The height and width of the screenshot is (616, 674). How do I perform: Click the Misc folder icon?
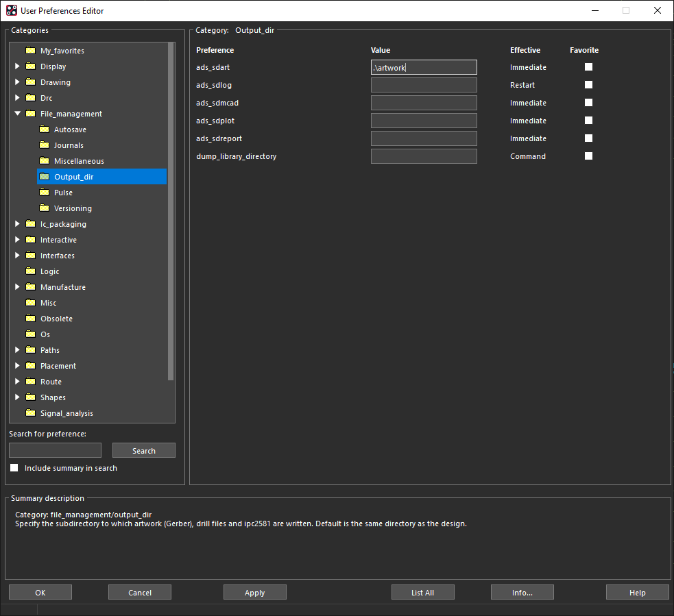31,302
